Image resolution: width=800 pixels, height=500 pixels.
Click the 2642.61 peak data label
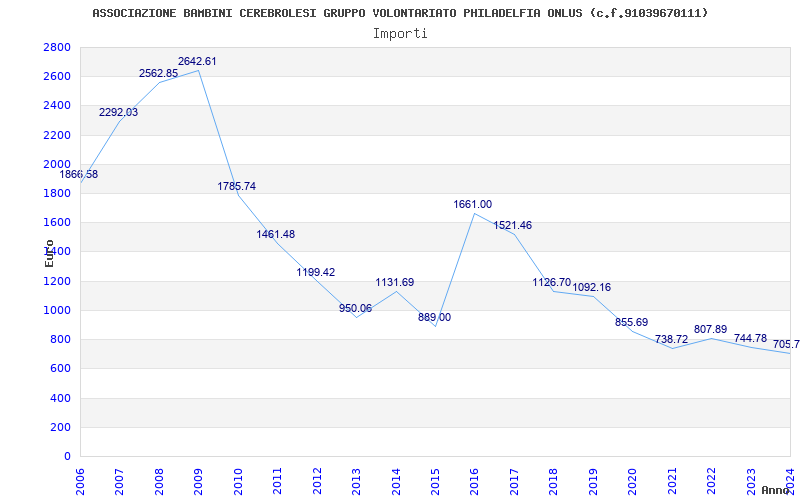tap(197, 61)
